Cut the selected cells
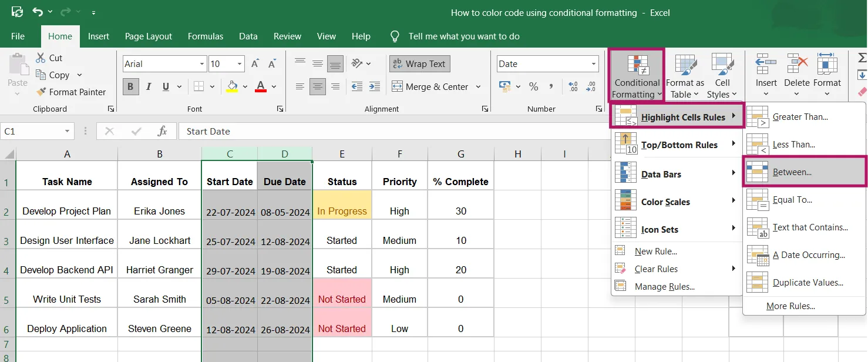Image resolution: width=868 pixels, height=362 pixels. [49, 58]
